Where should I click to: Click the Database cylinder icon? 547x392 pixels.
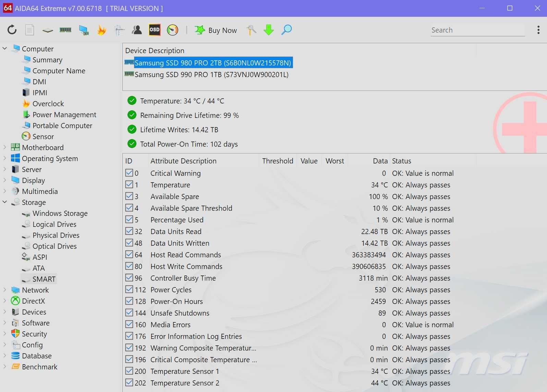(x=15, y=356)
